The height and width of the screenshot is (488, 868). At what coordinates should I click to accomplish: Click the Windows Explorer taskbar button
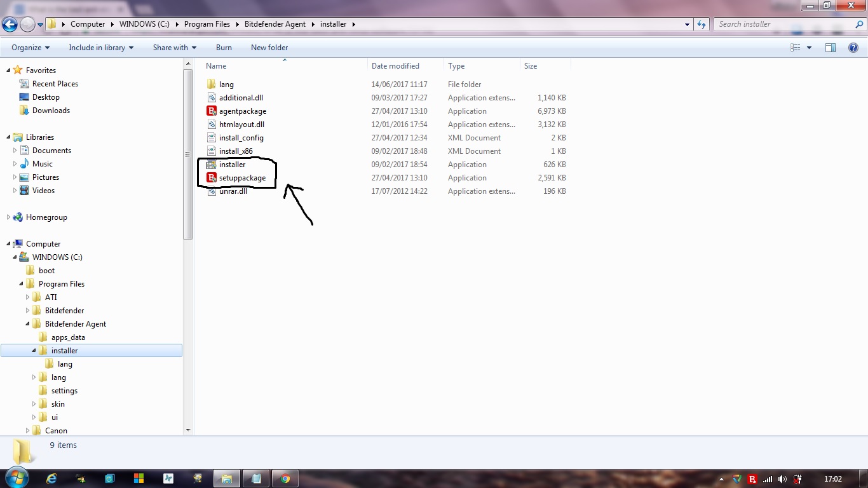(227, 478)
